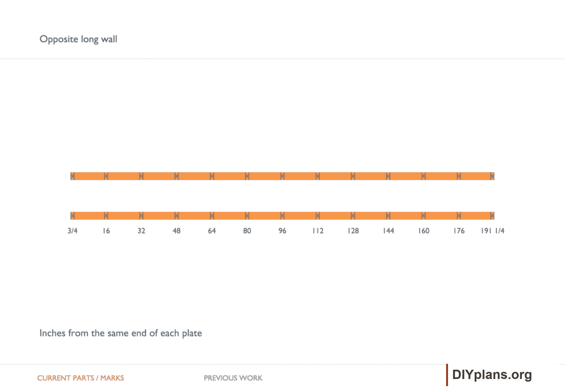This screenshot has height=392, width=565.
Task: Switch to the Previous Work tab
Action: pos(233,378)
